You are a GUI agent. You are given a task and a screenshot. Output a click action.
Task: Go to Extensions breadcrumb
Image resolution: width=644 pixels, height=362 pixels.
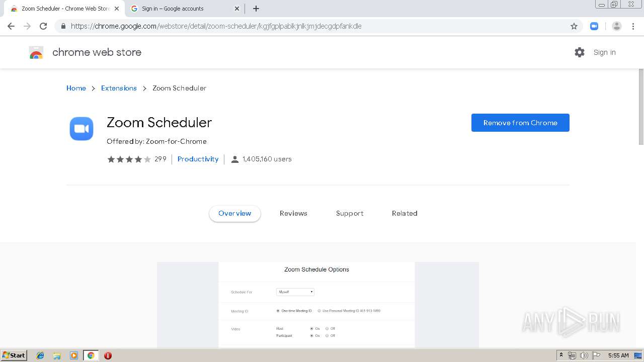tap(119, 88)
